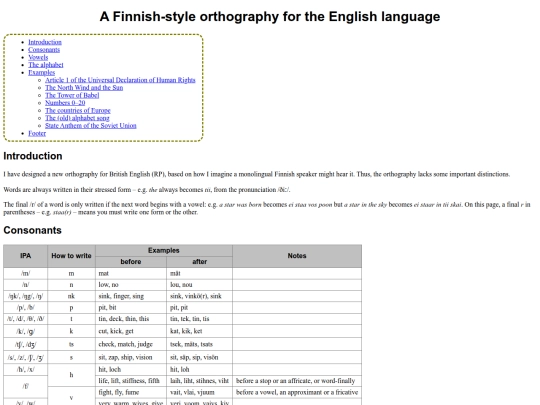Open 'The countries of Europe' link
This screenshot has width=540, height=405.
pos(78,110)
